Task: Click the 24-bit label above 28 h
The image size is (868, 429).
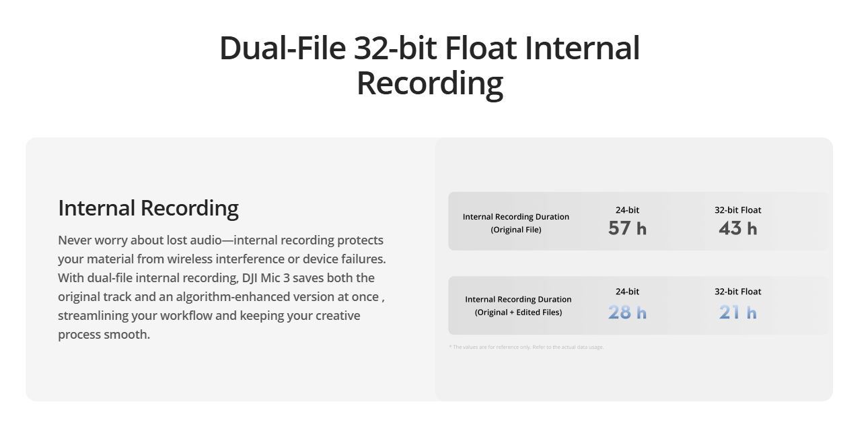Action: [627, 292]
